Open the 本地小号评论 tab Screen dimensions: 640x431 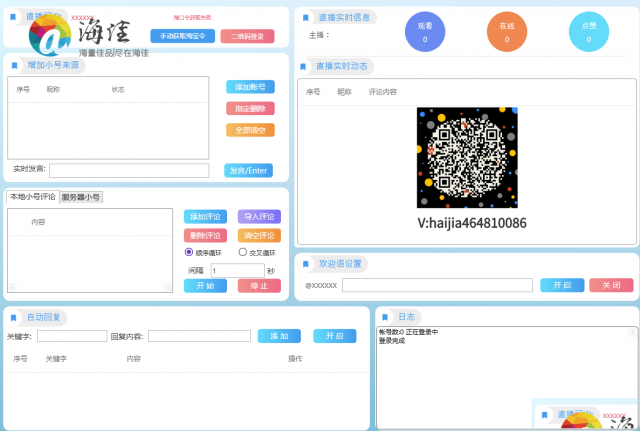click(32, 197)
